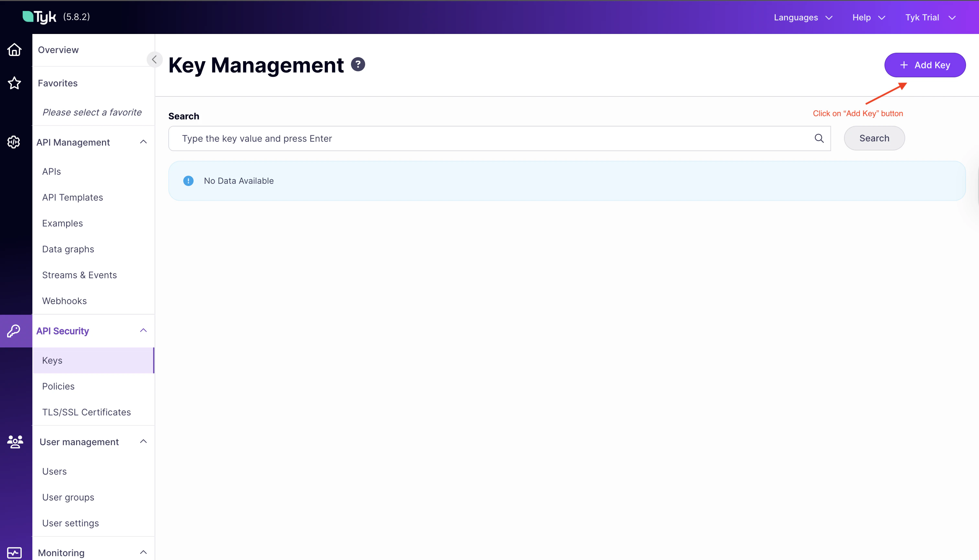Collapse the API Management section
Viewport: 979px width, 560px height.
[143, 142]
